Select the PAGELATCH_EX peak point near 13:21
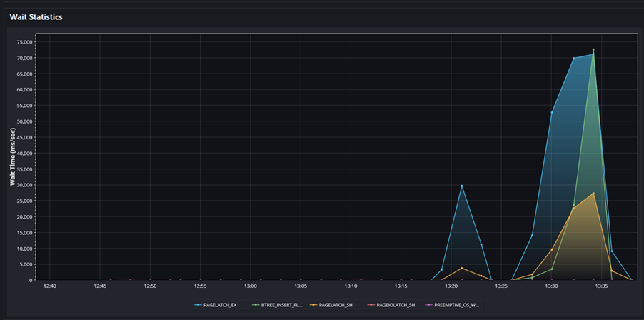Viewport: 644px width, 320px height. coord(462,186)
